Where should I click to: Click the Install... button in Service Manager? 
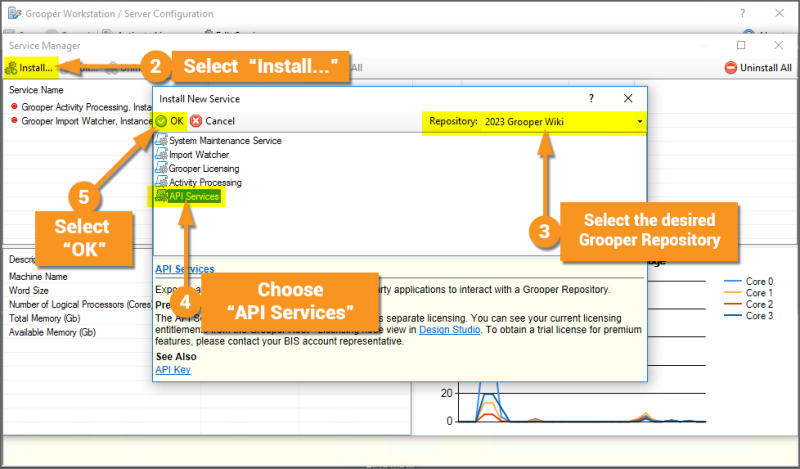point(30,67)
